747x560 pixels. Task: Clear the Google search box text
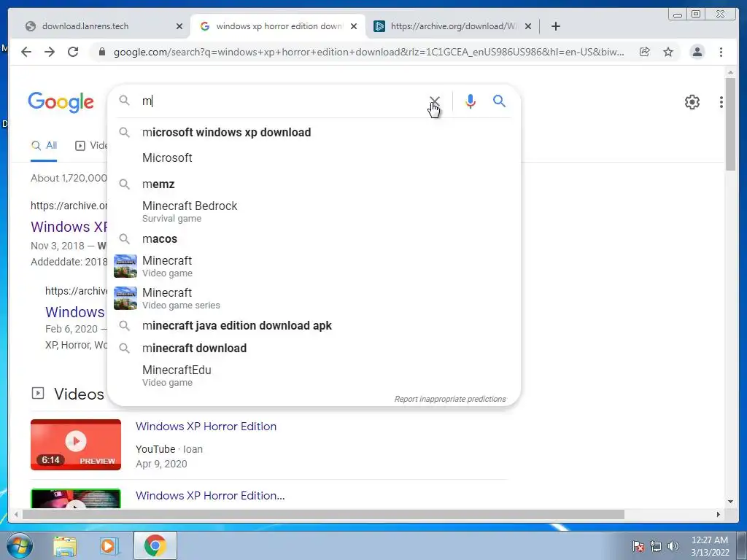click(435, 101)
